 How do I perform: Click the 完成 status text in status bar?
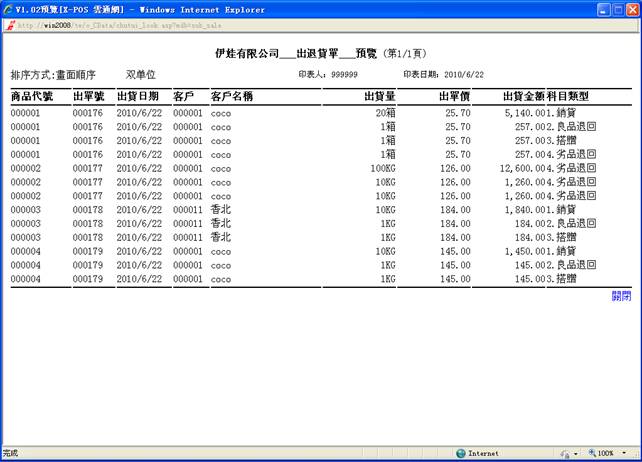coord(11,453)
